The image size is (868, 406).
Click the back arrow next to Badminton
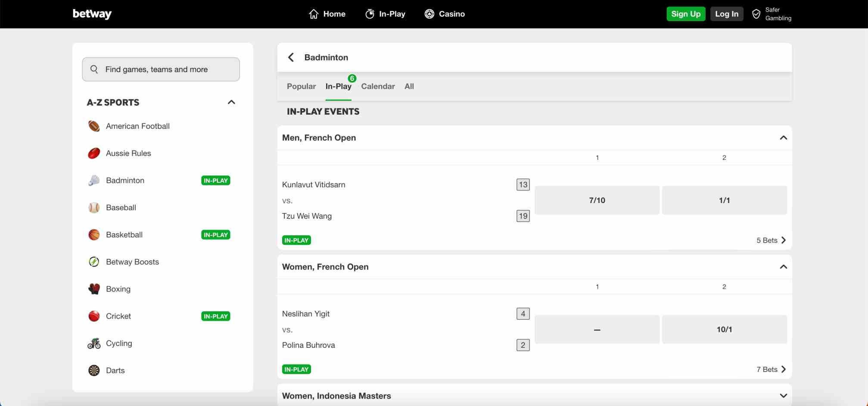click(x=291, y=57)
